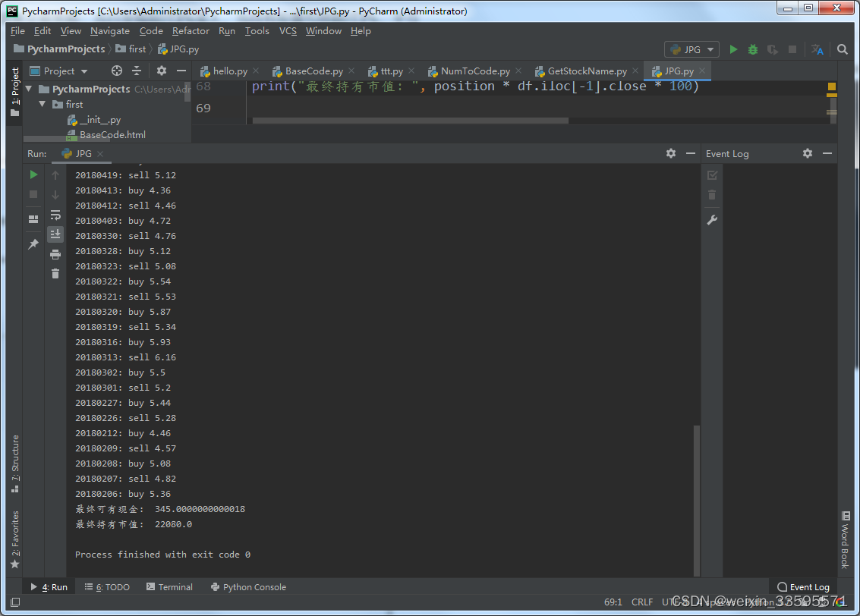This screenshot has width=860, height=616.
Task: Toggle the 4: Run tool window button
Action: pos(49,587)
